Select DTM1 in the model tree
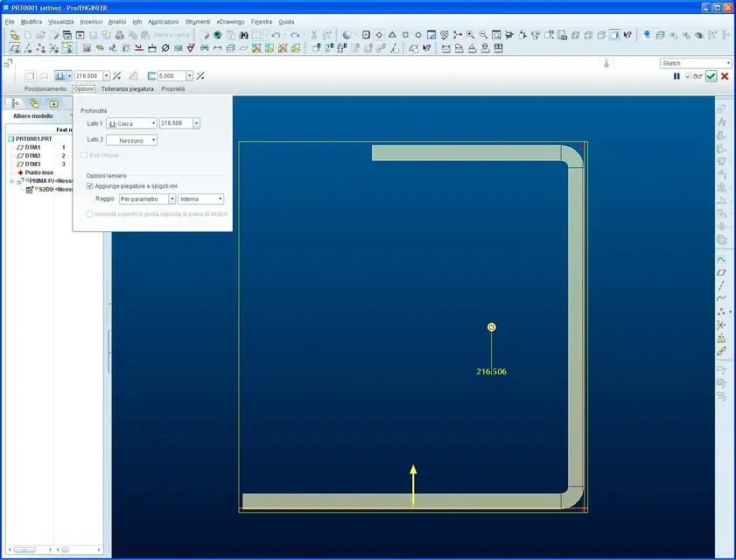 point(32,147)
